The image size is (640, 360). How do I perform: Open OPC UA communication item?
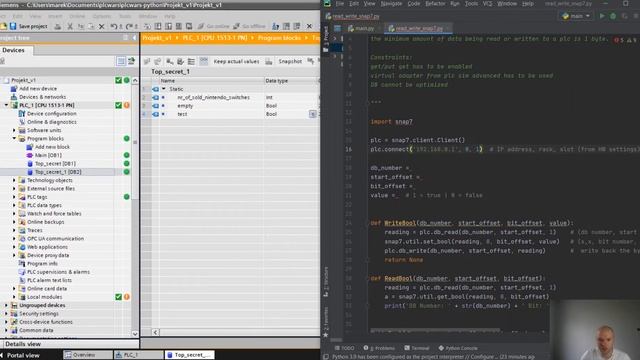[55, 238]
